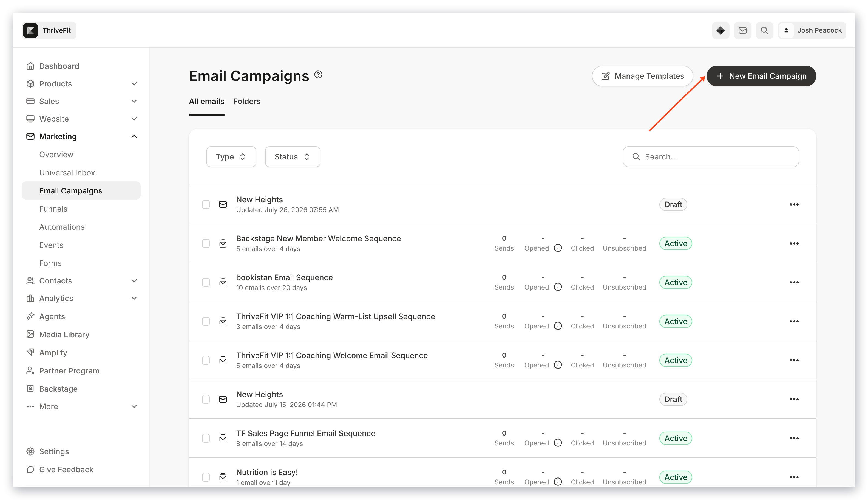The width and height of the screenshot is (868, 500).
Task: Open Amplify in sidebar
Action: pyautogui.click(x=53, y=353)
